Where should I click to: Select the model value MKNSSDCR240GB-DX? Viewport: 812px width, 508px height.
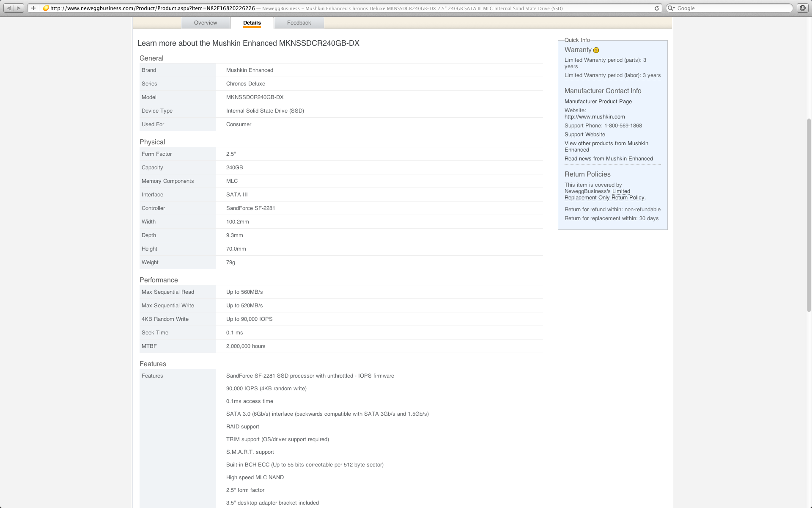point(255,97)
